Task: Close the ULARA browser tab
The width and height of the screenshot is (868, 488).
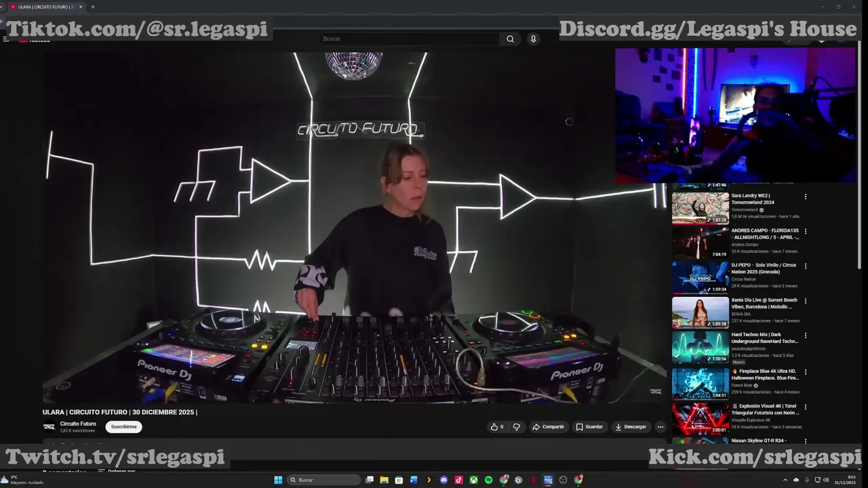Action: (81, 7)
